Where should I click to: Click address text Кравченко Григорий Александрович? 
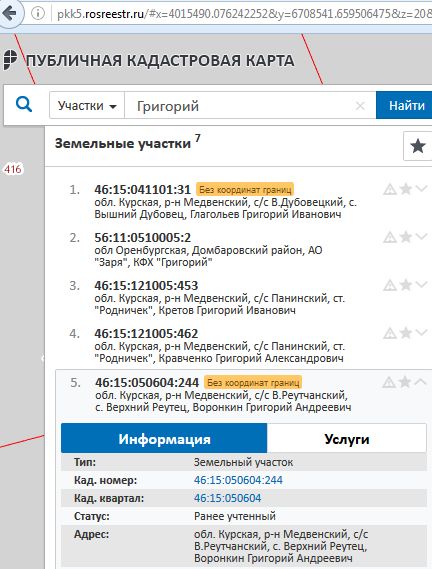251,359
